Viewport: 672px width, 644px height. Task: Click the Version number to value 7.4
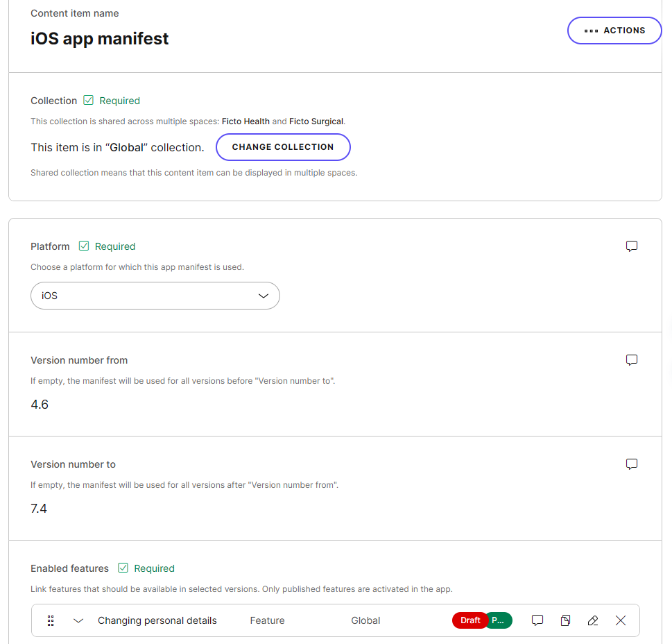(x=39, y=508)
